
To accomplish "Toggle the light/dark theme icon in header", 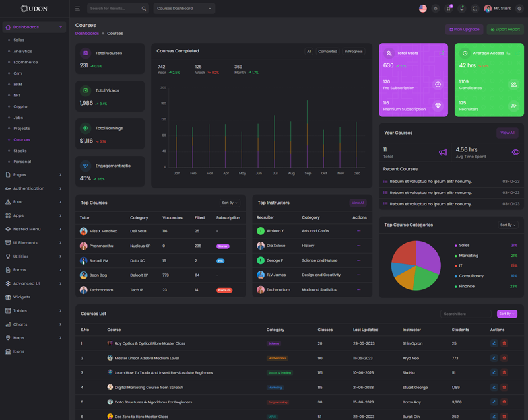I will [x=436, y=9].
